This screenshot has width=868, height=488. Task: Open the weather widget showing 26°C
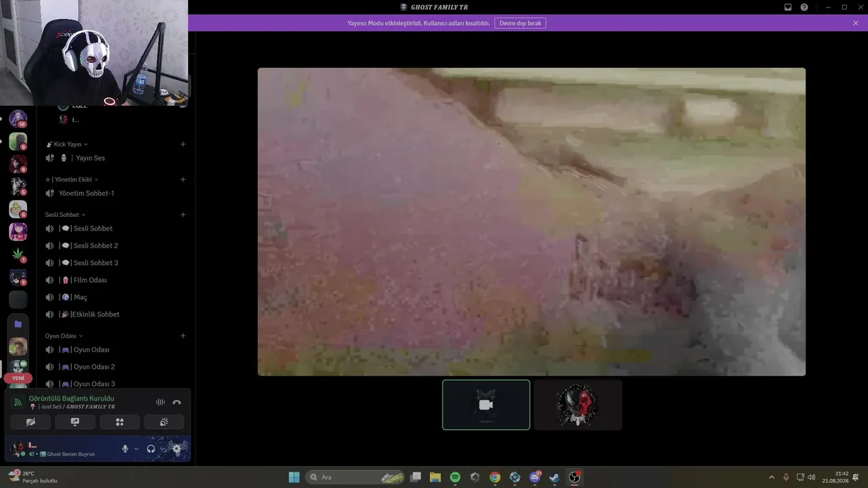coord(33,477)
